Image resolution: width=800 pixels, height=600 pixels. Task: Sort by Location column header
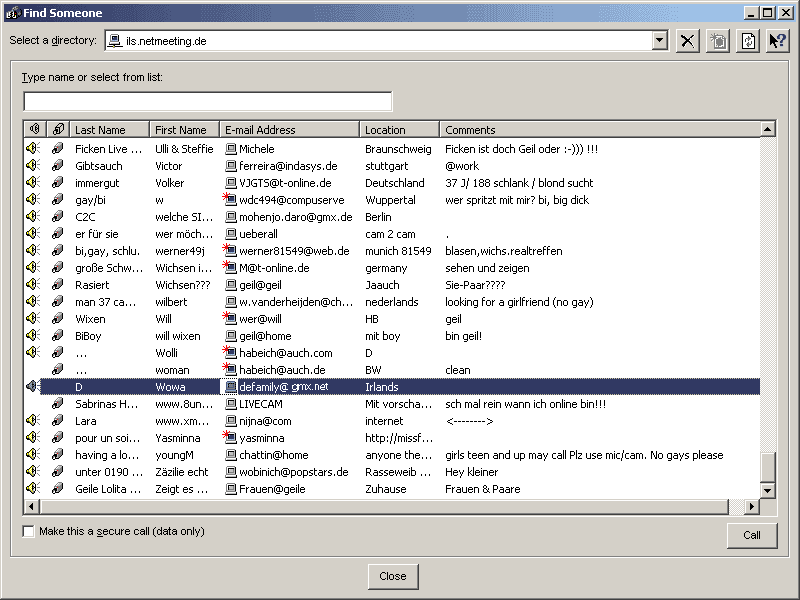coord(399,130)
